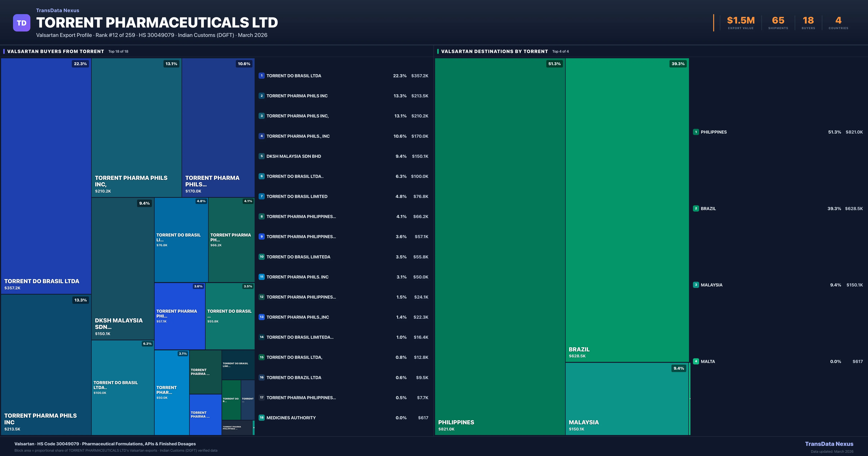Click the orange divider bar beside export stats
868x456 pixels.
[x=713, y=22]
